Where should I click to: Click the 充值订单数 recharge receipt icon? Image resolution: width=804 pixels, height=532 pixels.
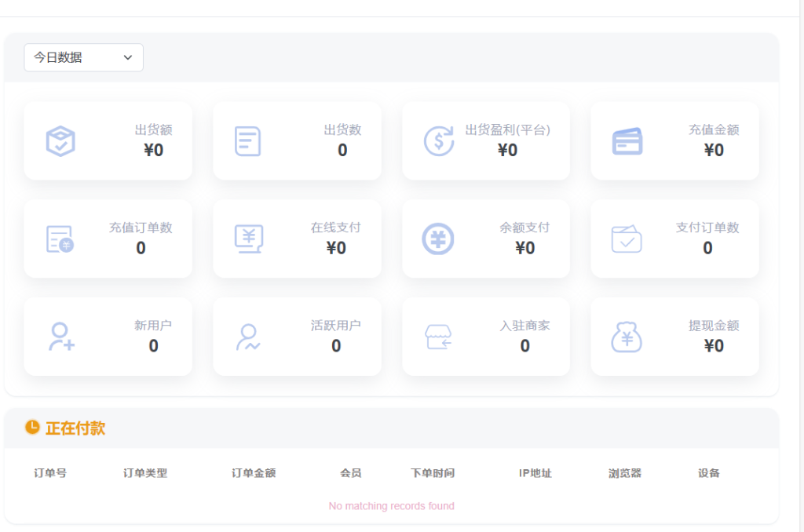point(60,239)
